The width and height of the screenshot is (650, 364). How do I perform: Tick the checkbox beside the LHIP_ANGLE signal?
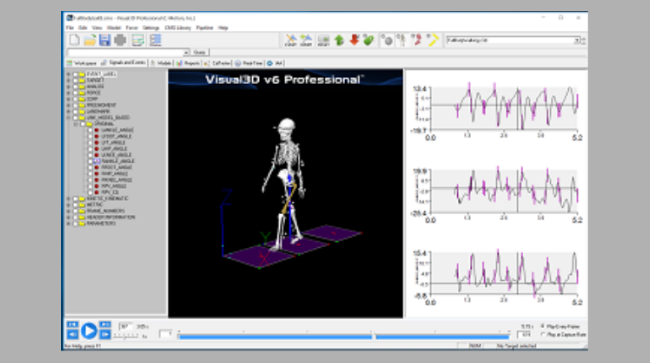pos(90,149)
